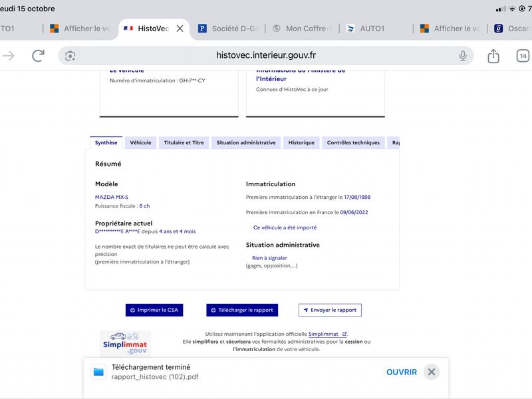Click the MAZDA MX-5 model text
Image resolution: width=532 pixels, height=399 pixels.
pos(112,197)
